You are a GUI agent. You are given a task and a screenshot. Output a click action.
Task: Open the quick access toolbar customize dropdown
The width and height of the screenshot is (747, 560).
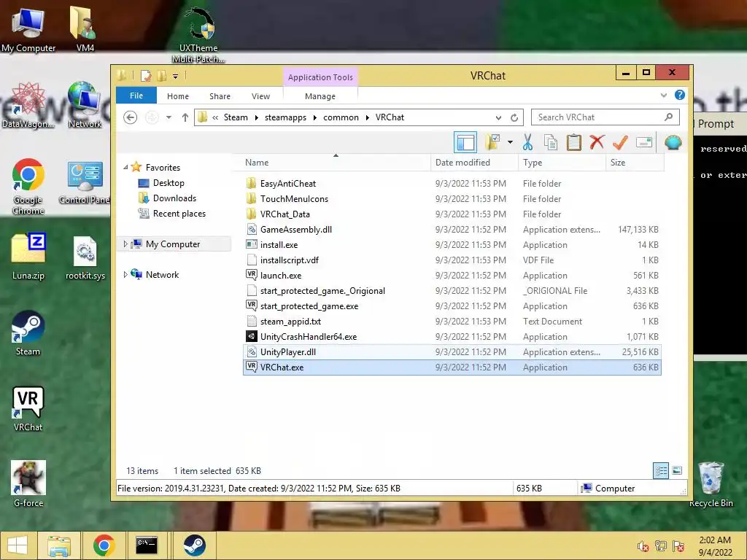tap(175, 76)
